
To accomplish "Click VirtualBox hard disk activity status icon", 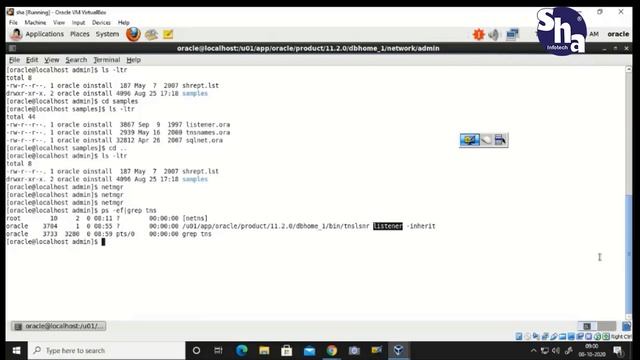I will [519, 336].
